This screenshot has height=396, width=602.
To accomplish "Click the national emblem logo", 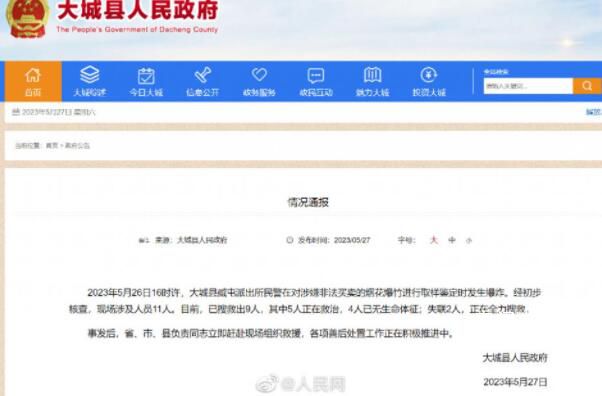I will 28,18.
